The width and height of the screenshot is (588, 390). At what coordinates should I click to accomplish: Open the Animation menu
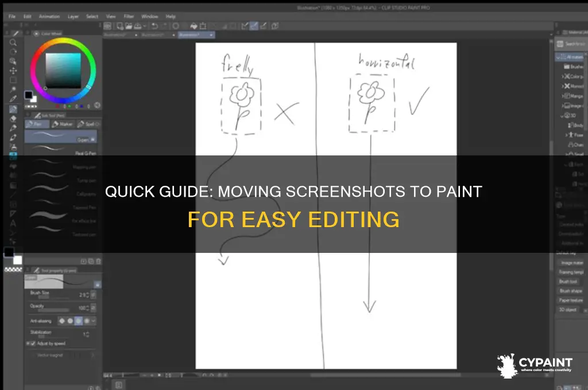(x=49, y=17)
